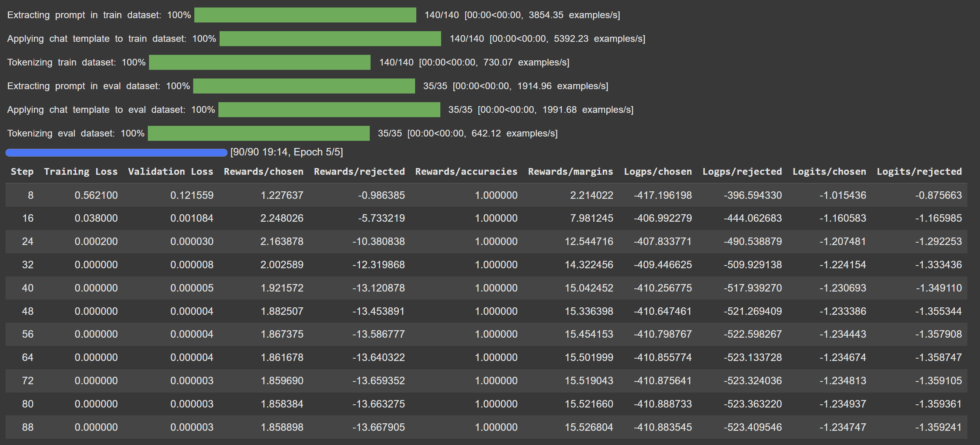Click the 'Tokenizing train dataset' progress bar

[x=259, y=62]
